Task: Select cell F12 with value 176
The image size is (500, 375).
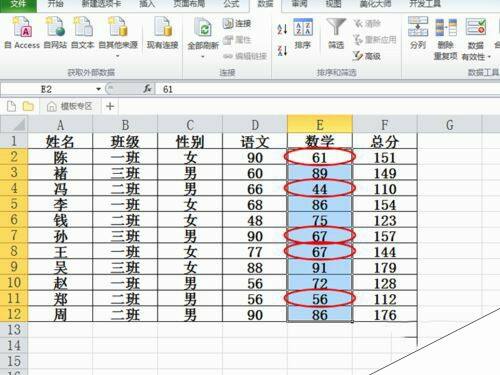Action: coord(385,315)
